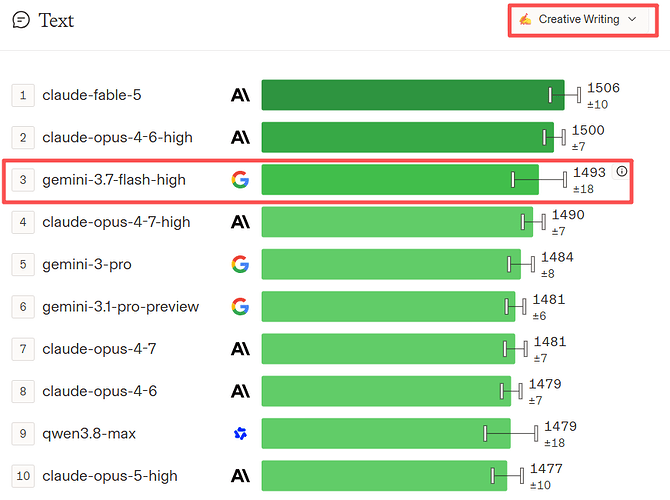Click the rank 8 badge
Screen dimensions: 670x500
point(23,391)
